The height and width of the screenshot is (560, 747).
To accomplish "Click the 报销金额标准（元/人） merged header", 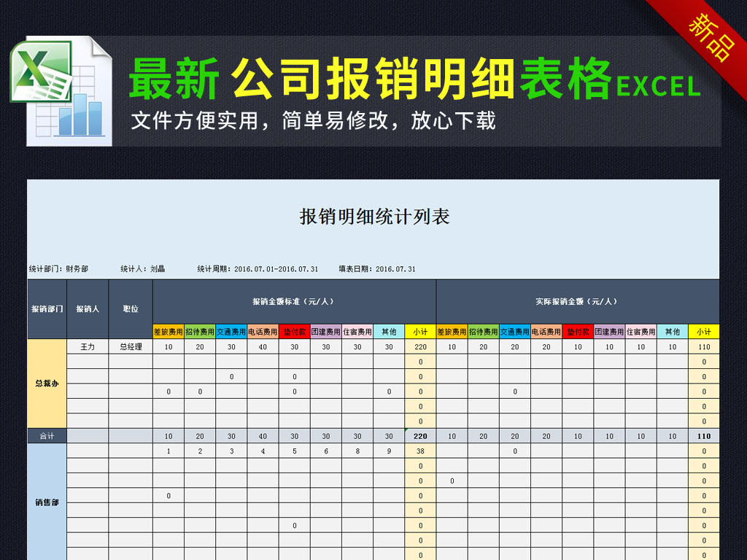I will tap(293, 301).
